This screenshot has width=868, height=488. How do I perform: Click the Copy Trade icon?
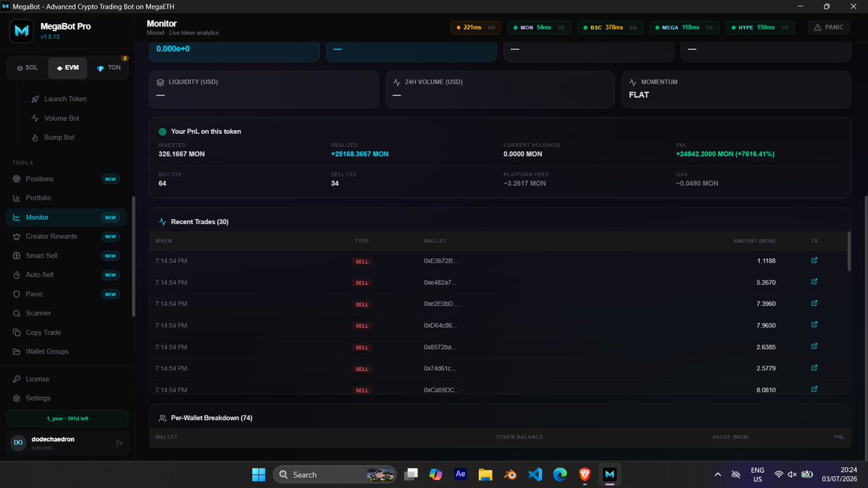[17, 333]
